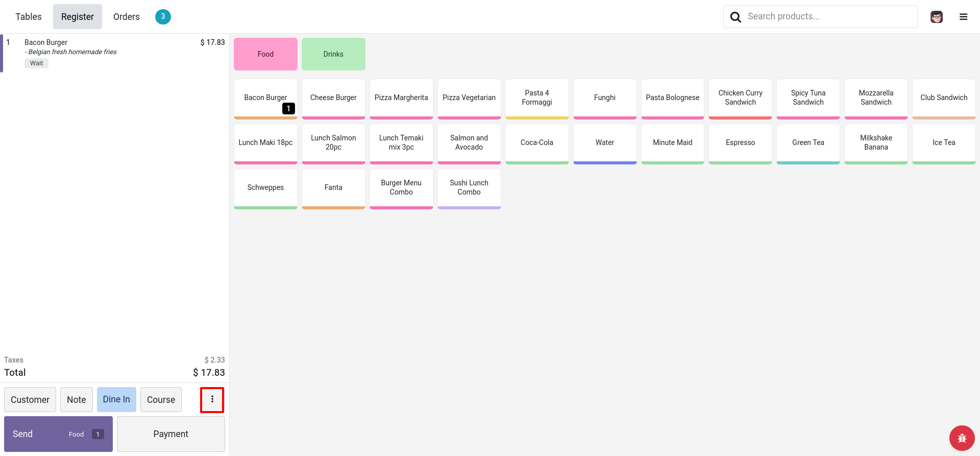Add Sushi Lunch Combo product

pos(469,188)
